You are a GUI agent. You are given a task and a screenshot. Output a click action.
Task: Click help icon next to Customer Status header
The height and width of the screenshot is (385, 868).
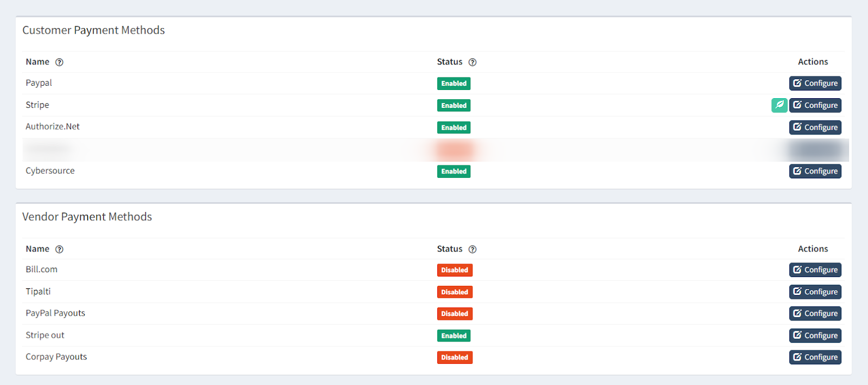tap(473, 62)
